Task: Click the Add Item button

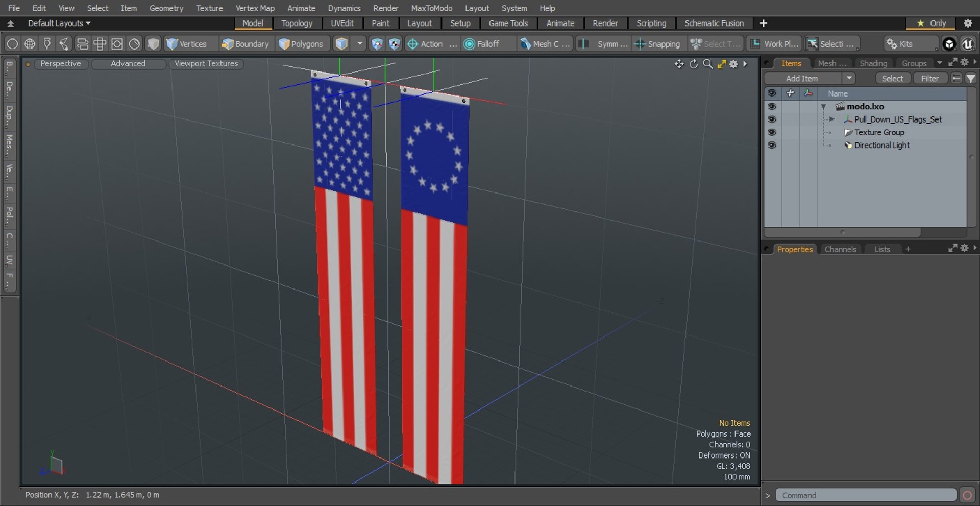Action: click(x=802, y=78)
